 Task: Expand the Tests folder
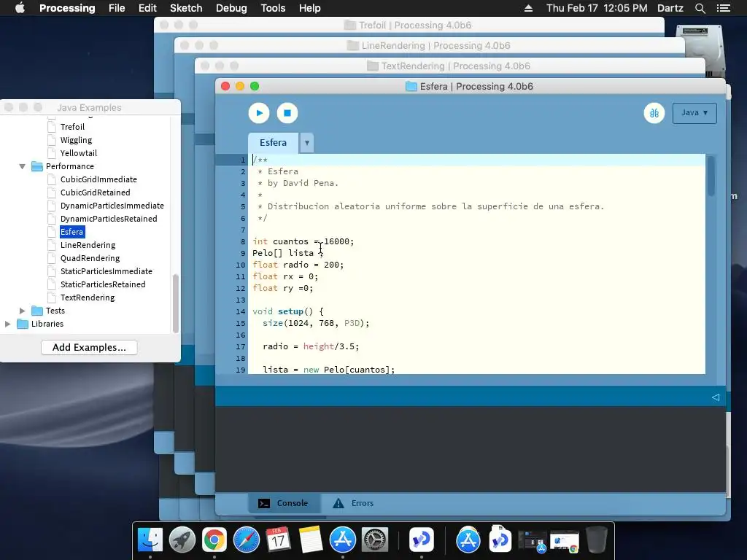(x=22, y=311)
